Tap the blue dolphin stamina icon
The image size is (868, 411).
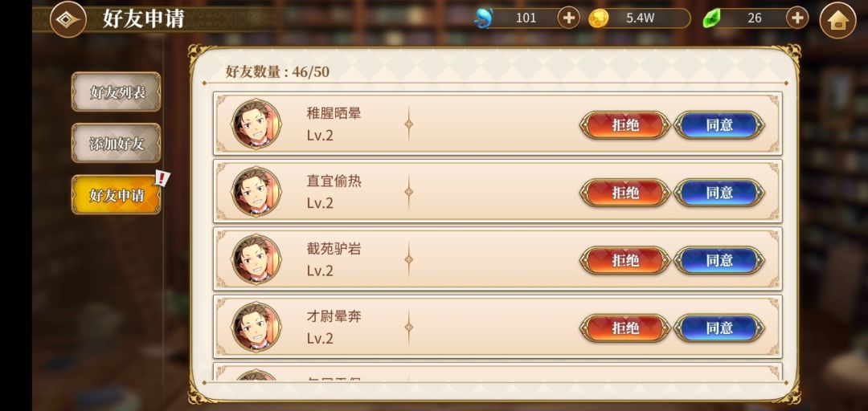[483, 18]
